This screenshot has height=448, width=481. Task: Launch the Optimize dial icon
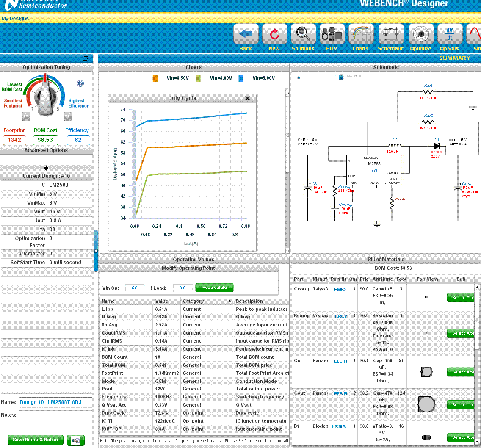[x=420, y=34]
